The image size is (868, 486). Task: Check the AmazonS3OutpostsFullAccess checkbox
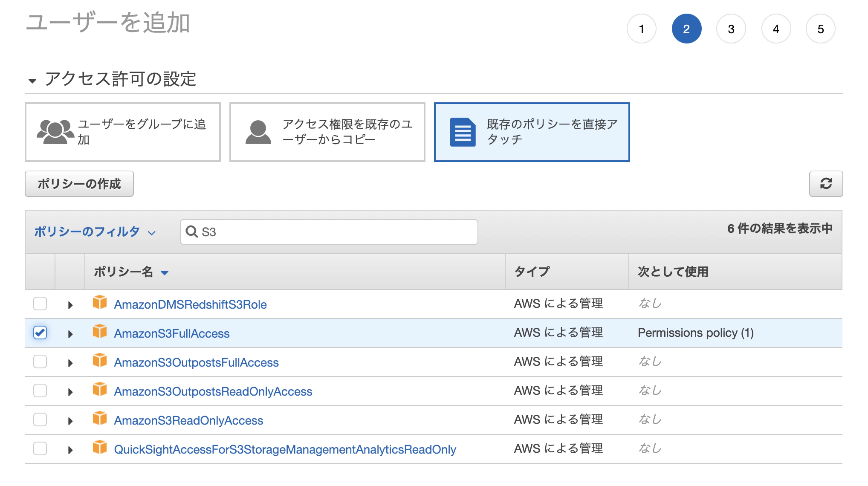(x=40, y=362)
